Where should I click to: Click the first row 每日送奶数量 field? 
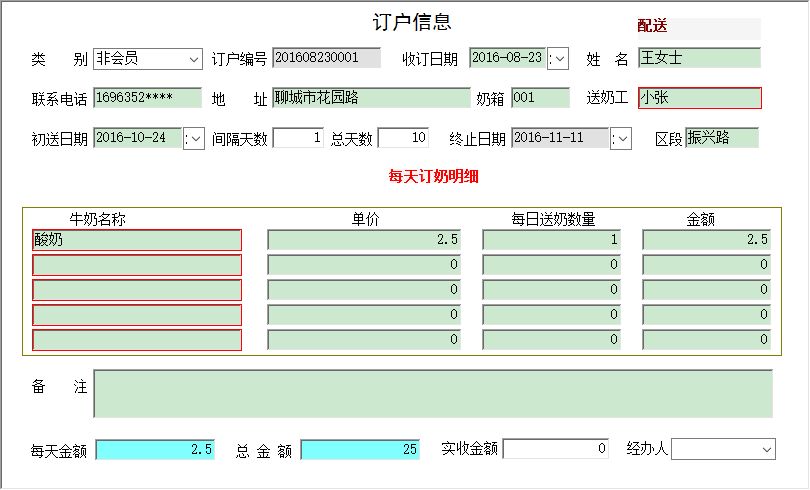coord(552,240)
